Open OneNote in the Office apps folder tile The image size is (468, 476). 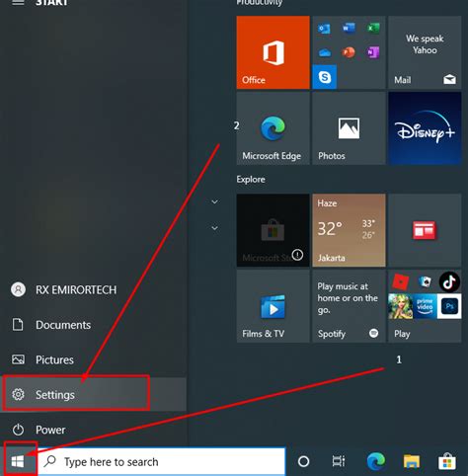[x=373, y=52]
